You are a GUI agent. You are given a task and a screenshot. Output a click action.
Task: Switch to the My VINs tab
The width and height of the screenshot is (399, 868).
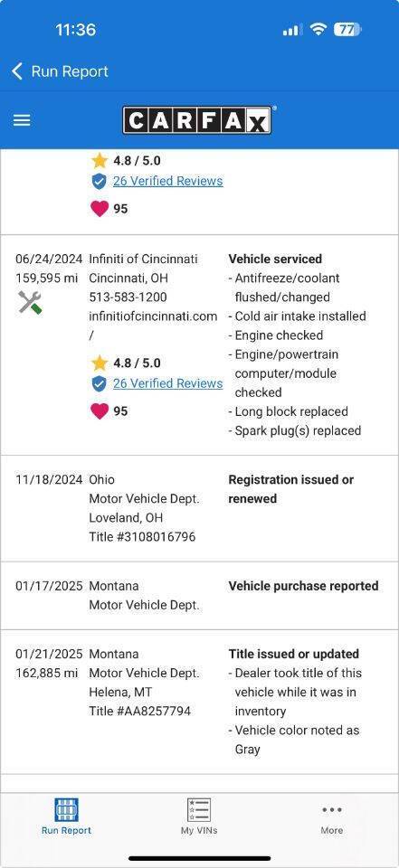tap(199, 816)
